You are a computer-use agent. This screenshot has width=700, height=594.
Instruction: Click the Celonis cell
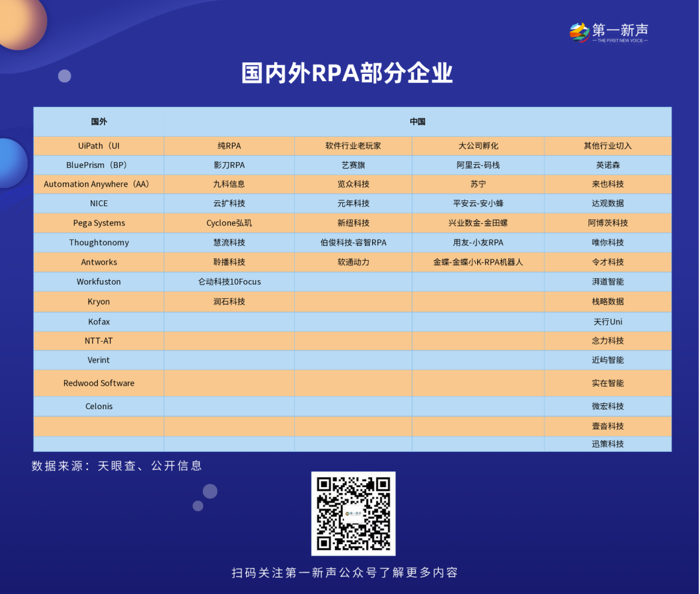[99, 407]
